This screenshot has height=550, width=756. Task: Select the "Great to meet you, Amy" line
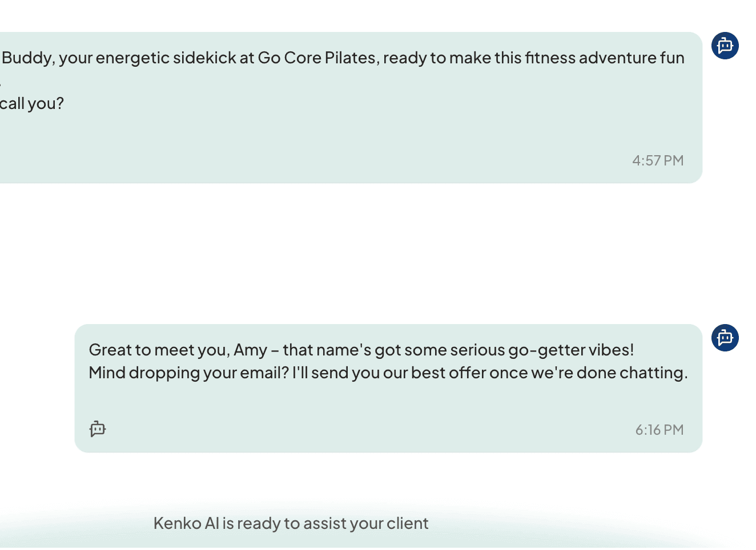pyautogui.click(x=178, y=350)
